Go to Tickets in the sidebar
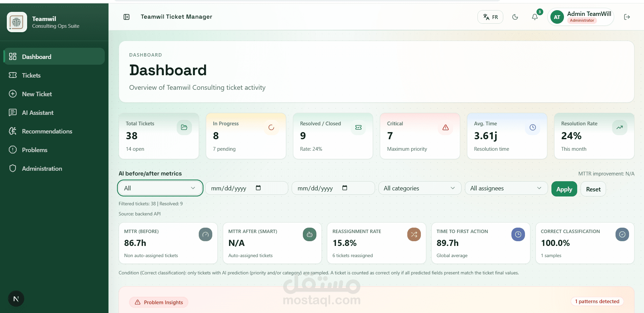The width and height of the screenshot is (644, 313). pos(31,76)
